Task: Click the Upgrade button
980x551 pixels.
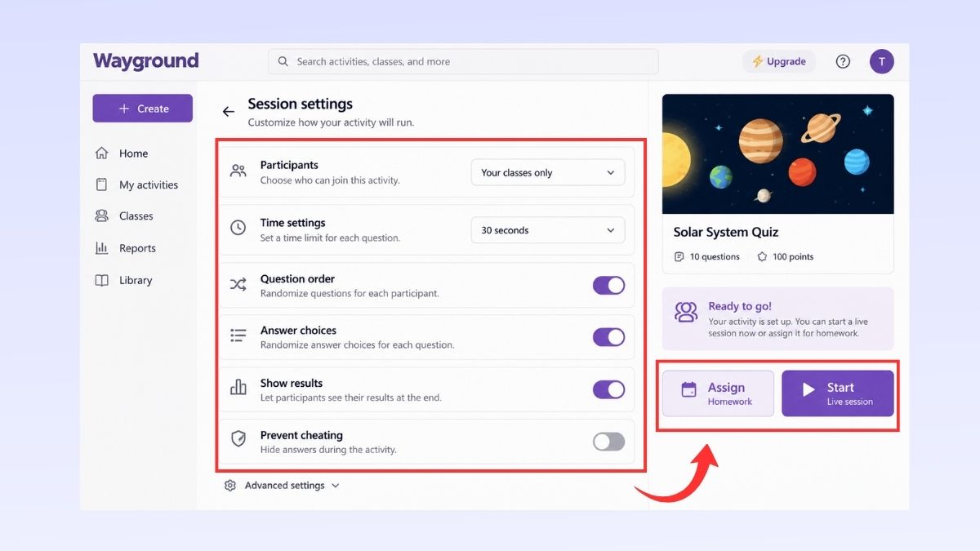Action: [778, 61]
